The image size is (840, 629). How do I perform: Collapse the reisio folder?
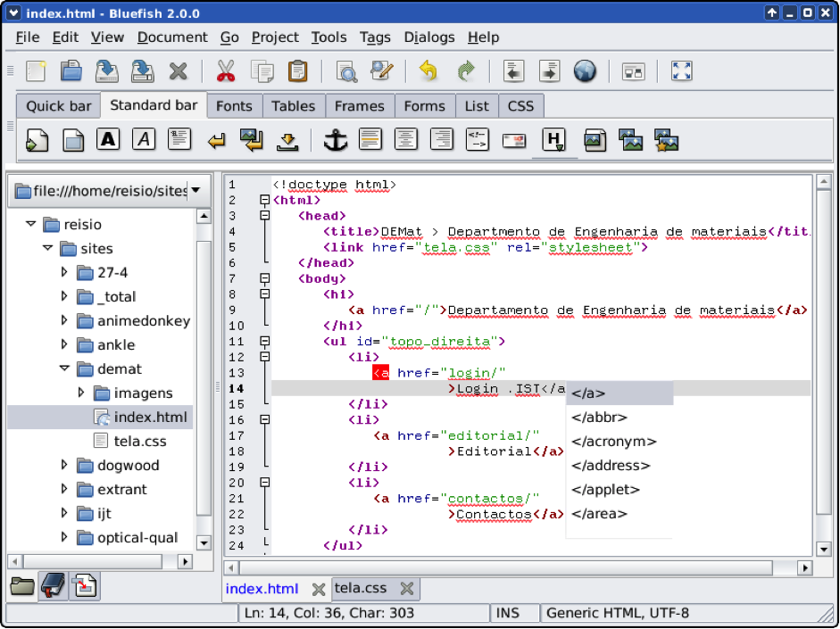coord(31,224)
